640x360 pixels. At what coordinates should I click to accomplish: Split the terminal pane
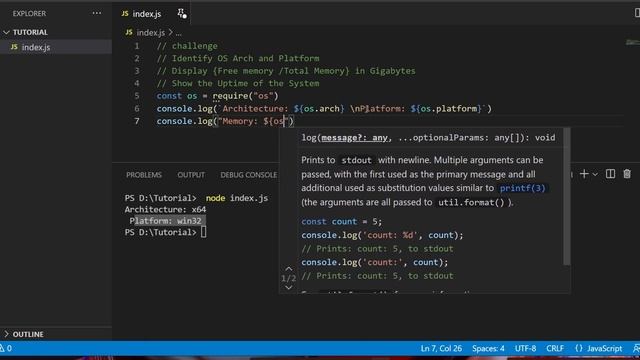click(610, 174)
